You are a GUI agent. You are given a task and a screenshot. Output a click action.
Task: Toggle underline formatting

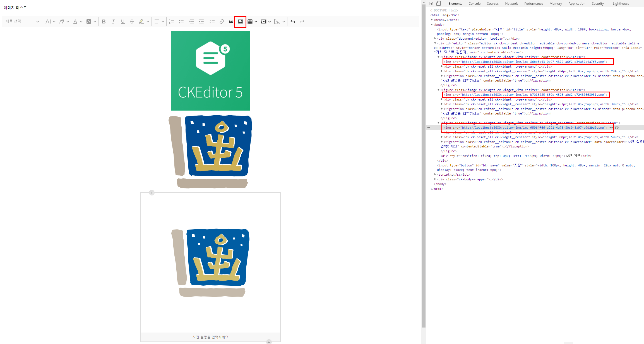point(122,21)
